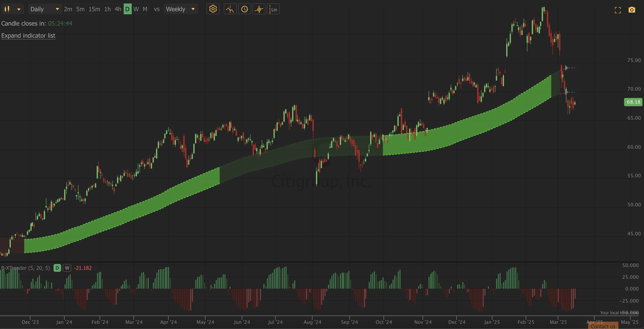Switch to 4h interval
The image size is (644, 329).
118,9
